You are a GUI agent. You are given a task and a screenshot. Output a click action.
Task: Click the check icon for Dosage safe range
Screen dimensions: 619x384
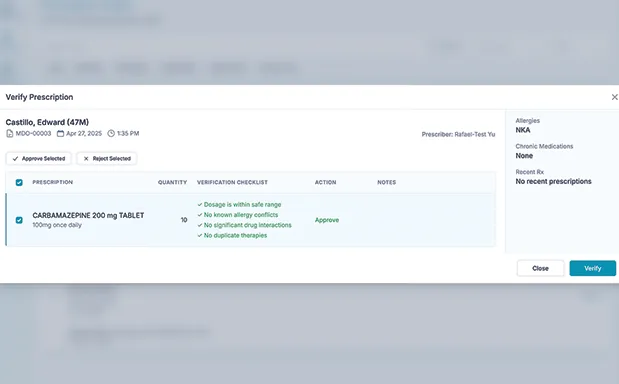pyautogui.click(x=200, y=204)
